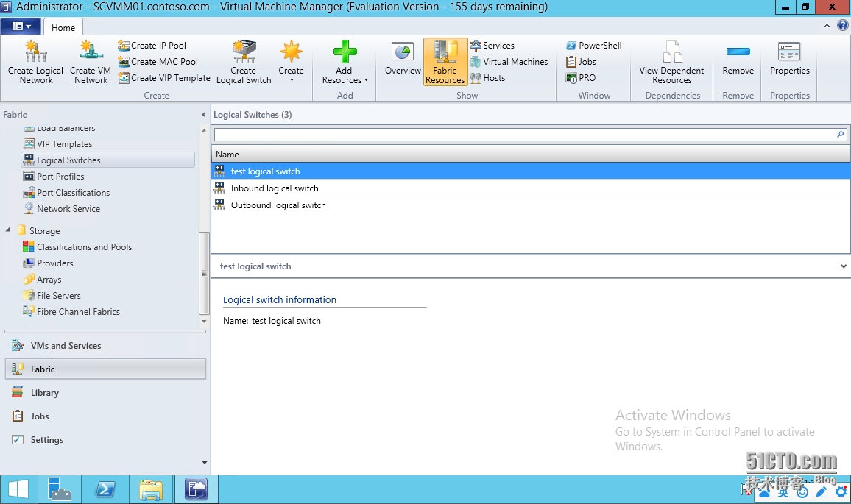This screenshot has width=851, height=504.
Task: Open VMs and Services workspace
Action: click(x=105, y=346)
